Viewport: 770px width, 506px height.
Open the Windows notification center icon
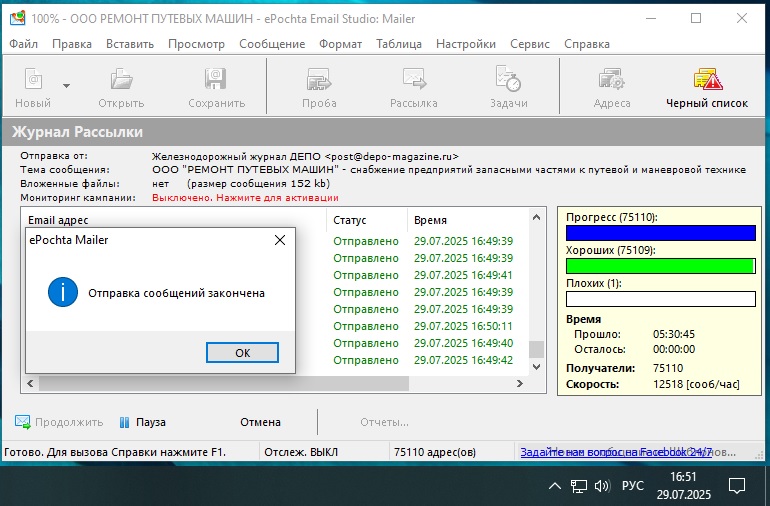[737, 486]
